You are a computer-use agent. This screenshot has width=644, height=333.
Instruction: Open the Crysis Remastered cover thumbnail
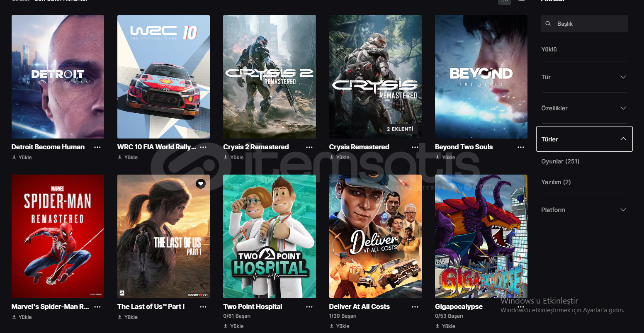[375, 77]
